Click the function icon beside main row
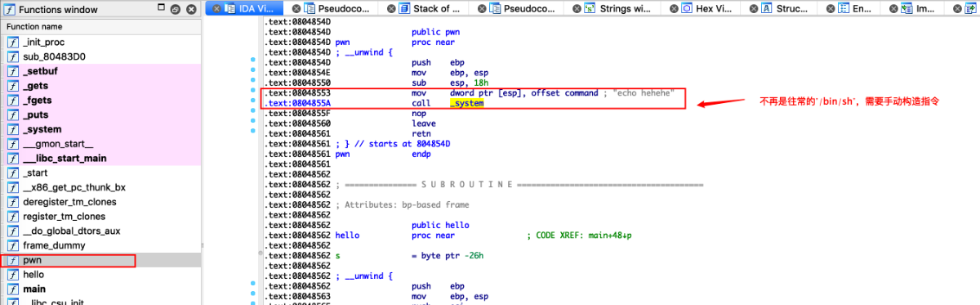The height and width of the screenshot is (305, 980). click(12, 289)
